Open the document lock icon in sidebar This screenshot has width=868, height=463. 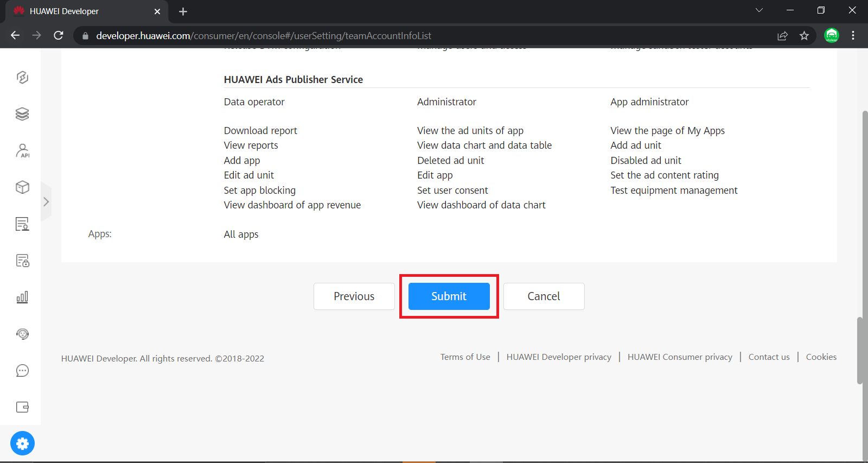[22, 261]
